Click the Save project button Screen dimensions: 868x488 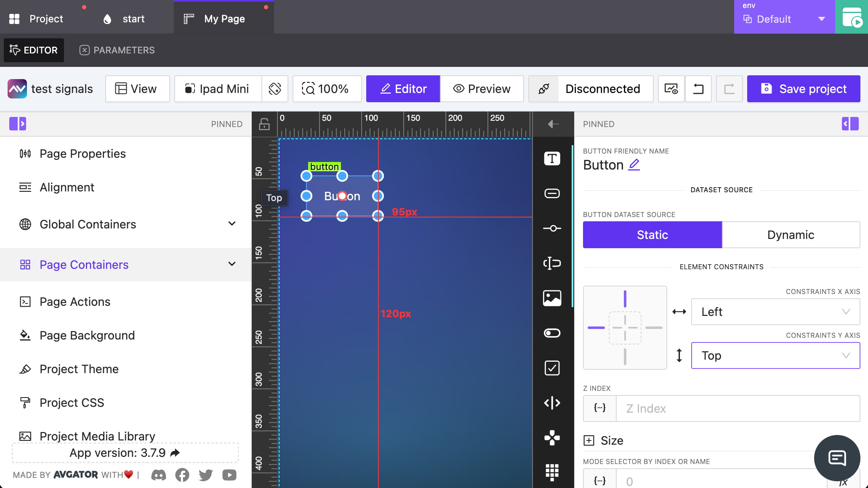[x=803, y=89]
